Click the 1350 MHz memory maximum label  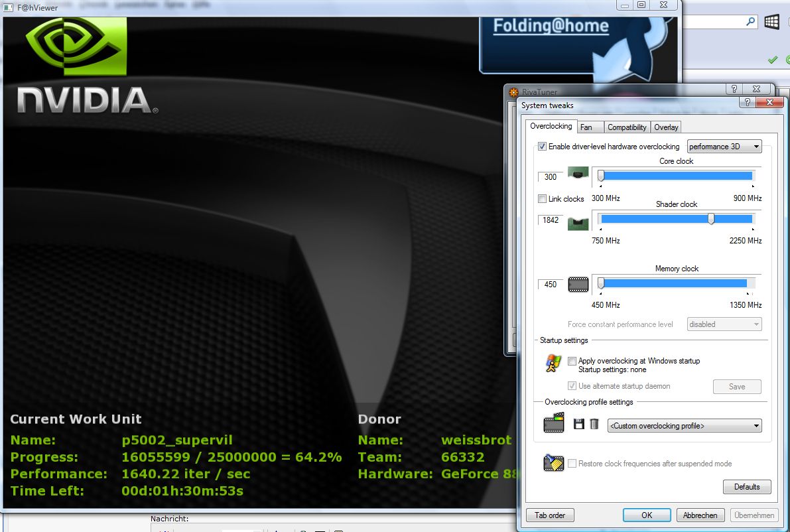[745, 304]
